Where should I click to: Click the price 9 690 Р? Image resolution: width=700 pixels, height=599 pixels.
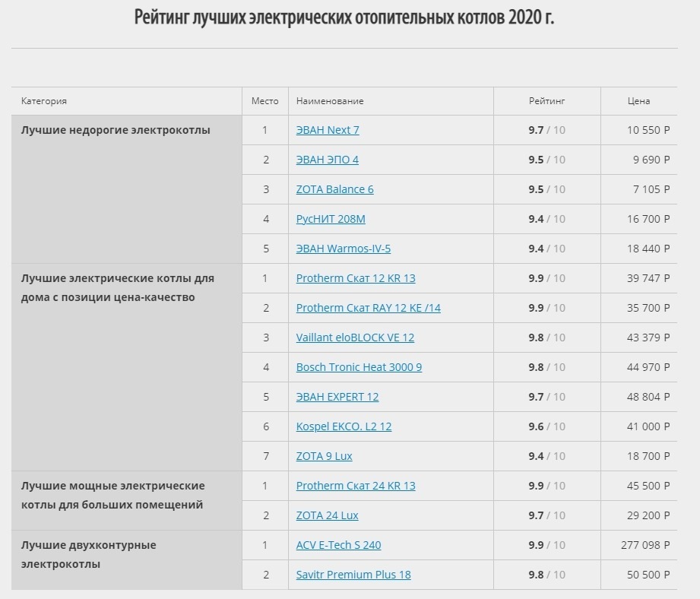(651, 160)
